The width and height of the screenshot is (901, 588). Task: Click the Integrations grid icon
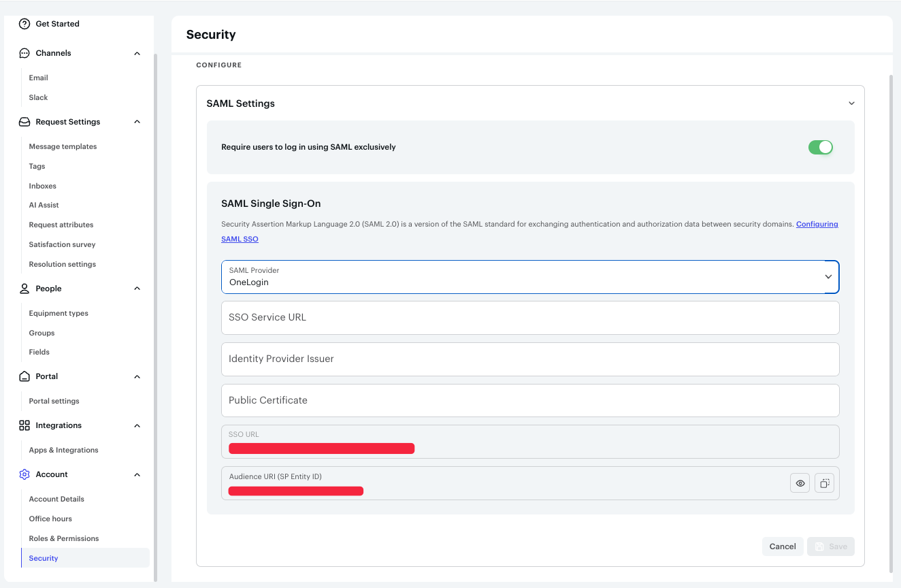24,425
